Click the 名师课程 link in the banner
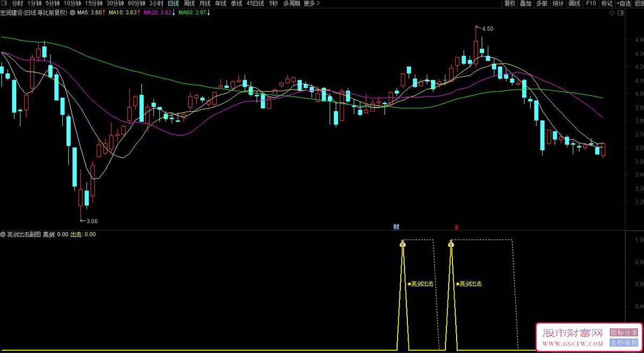Image resolution: width=644 pixels, height=353 pixels. [x=624, y=343]
